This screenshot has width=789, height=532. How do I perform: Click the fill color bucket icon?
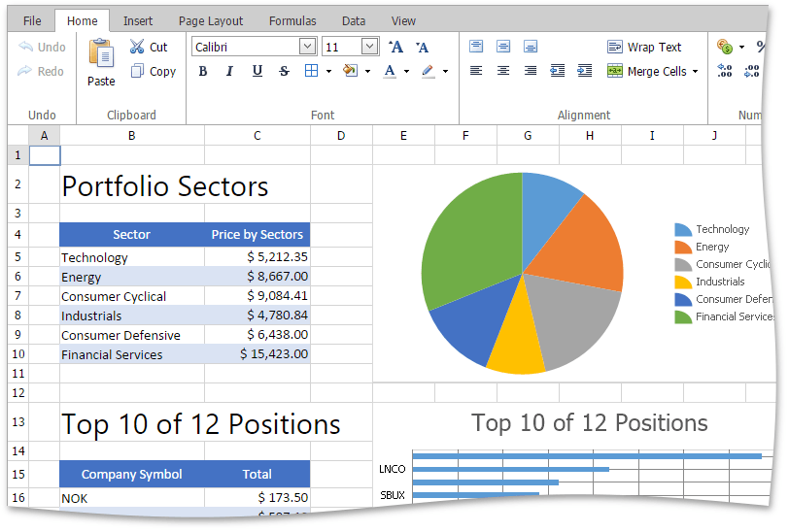tap(350, 71)
